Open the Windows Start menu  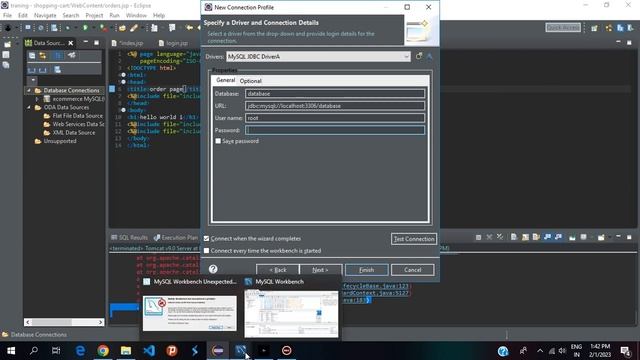tap(11, 350)
